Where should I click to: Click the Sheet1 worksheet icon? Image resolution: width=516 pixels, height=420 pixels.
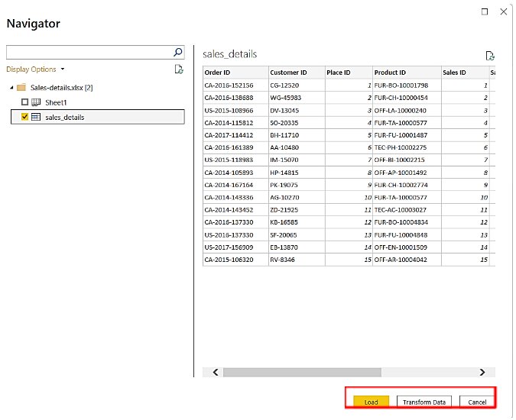coord(35,102)
